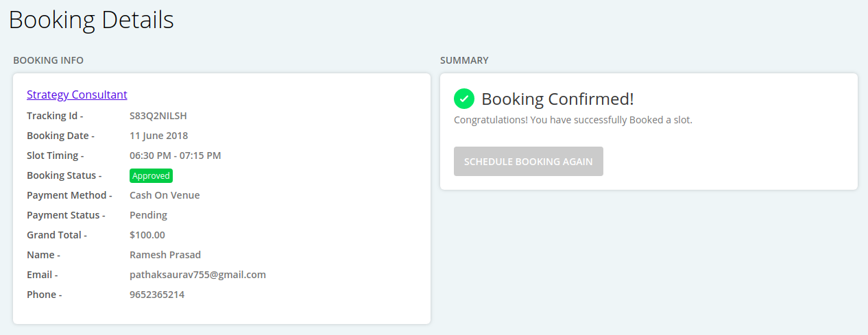Click the phone number 9652365214
This screenshot has width=868, height=335.
[x=157, y=295]
